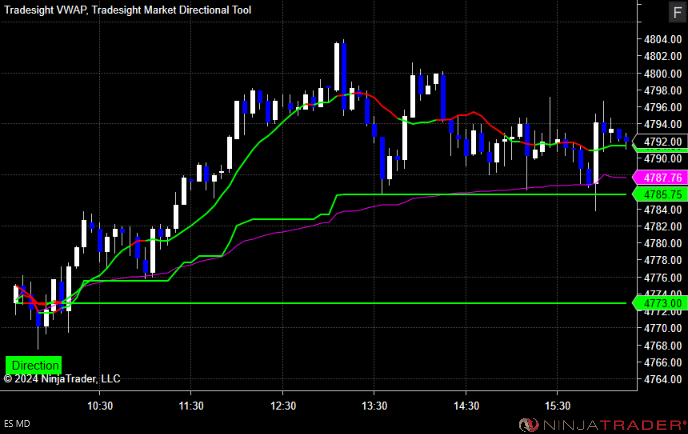Click the magenta 4787.76 price marker
The height and width of the screenshot is (434, 688).
coord(660,178)
